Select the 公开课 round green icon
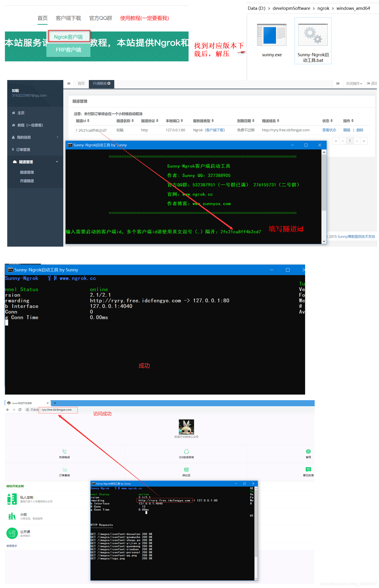 pos(12,533)
